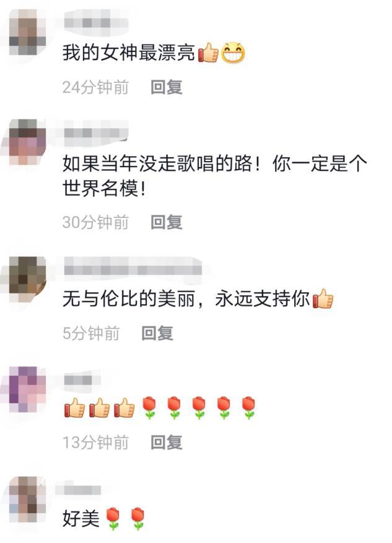This screenshot has width=392, height=543.
Task: Reply to the 13分钟前 emoji comment
Action: point(166,442)
